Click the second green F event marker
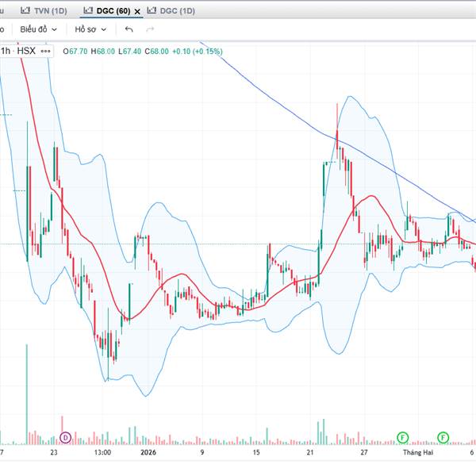 (x=443, y=437)
